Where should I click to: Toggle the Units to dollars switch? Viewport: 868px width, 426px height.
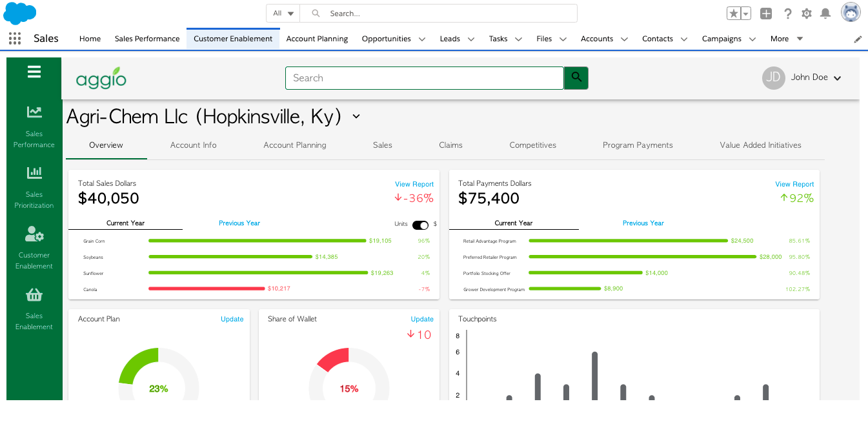420,225
